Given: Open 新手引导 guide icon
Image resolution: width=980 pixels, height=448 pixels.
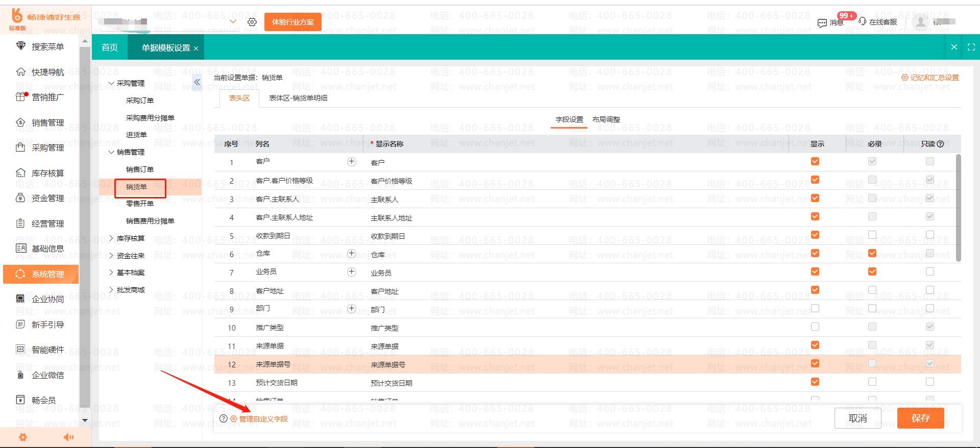Looking at the screenshot, I should point(20,325).
